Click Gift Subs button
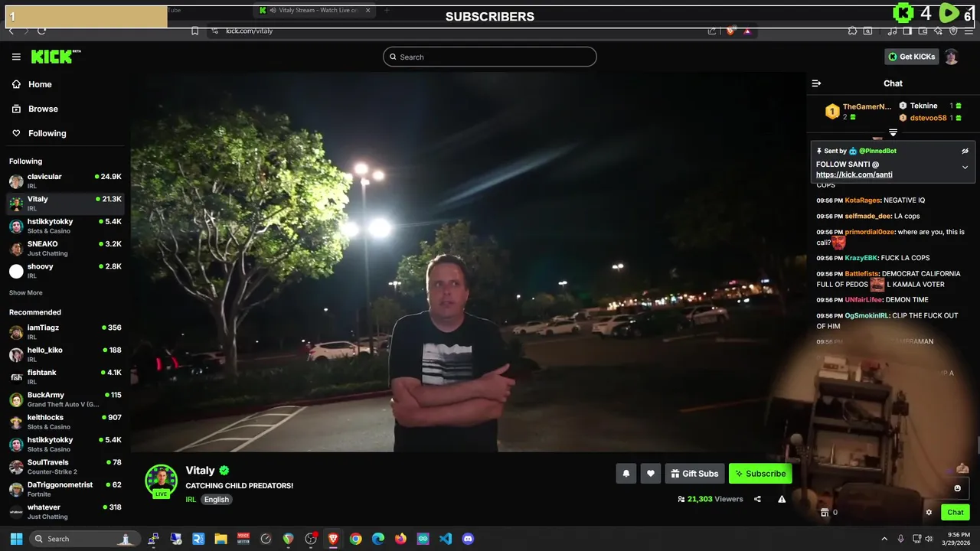The height and width of the screenshot is (551, 980). (694, 474)
